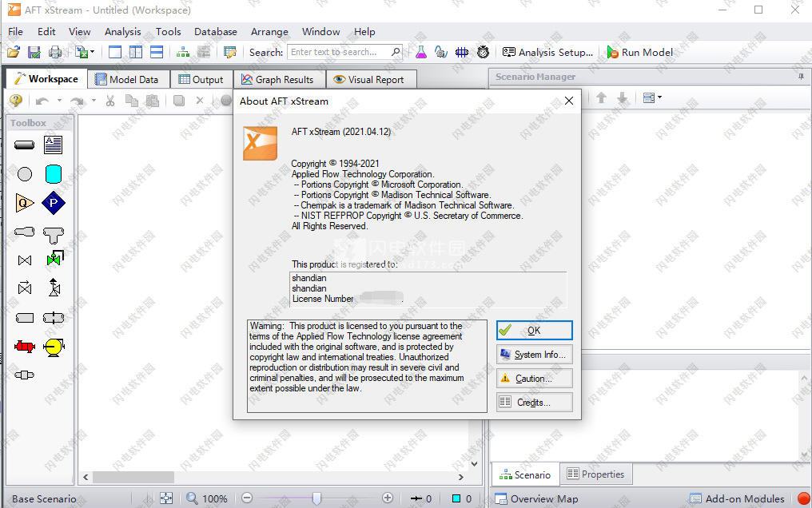Open the Excel export dropdown arrow
Viewport: 812px width, 508px height.
[x=92, y=52]
